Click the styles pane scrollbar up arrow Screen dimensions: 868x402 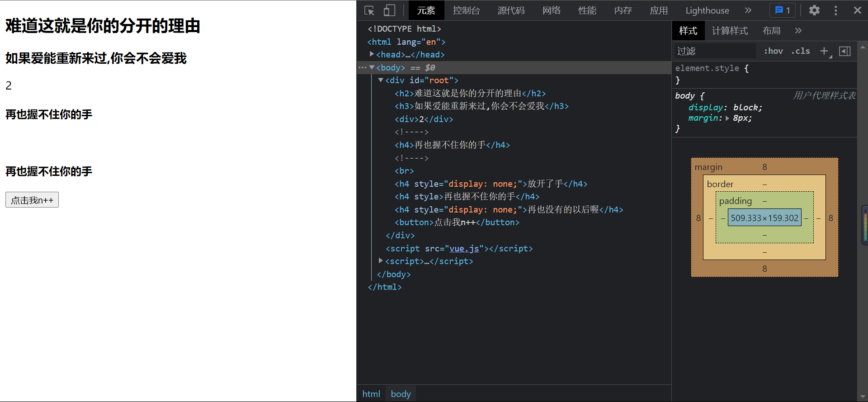pos(863,47)
